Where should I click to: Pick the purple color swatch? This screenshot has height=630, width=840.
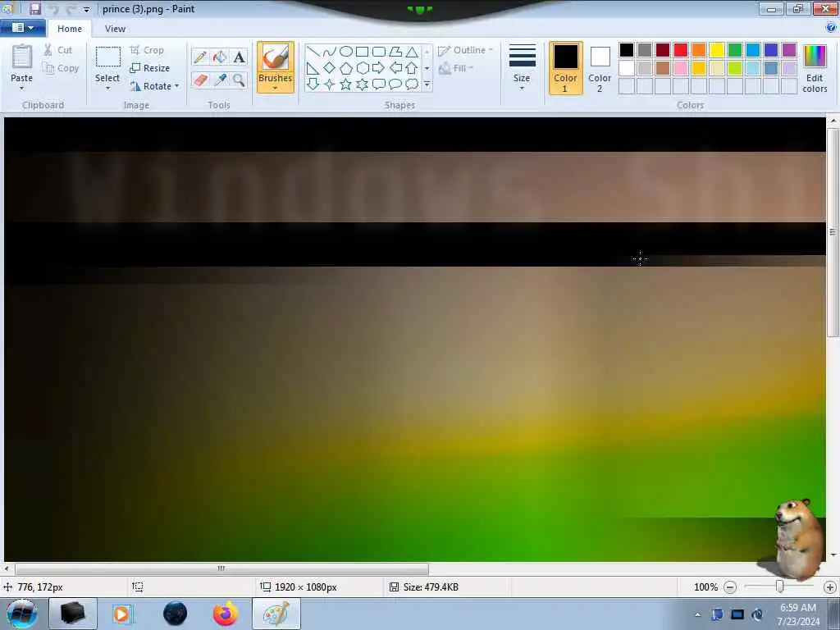pos(789,50)
